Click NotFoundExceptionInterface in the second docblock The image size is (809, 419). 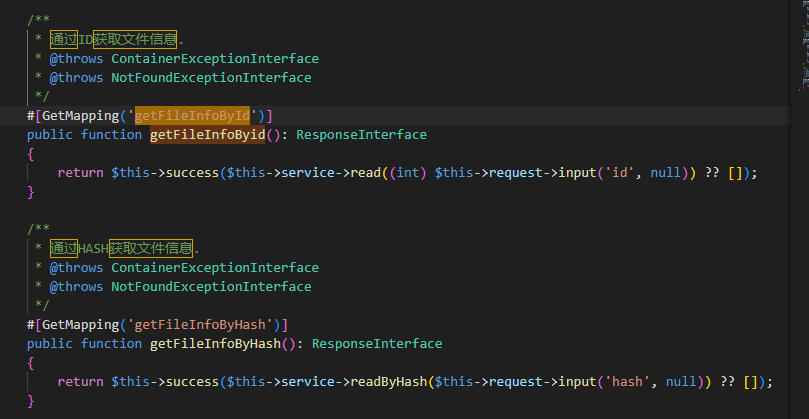[211, 287]
